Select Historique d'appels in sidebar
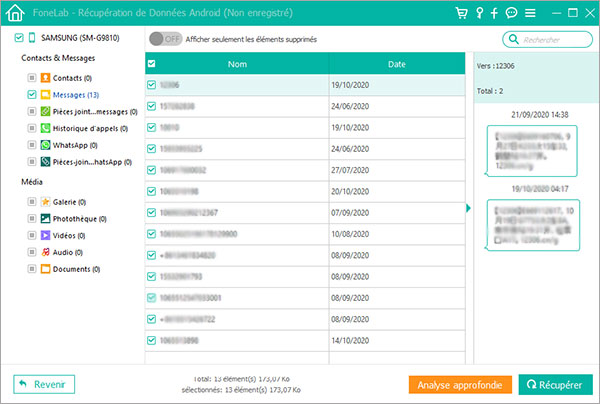Screen dimensions: 600x404 (x=86, y=128)
